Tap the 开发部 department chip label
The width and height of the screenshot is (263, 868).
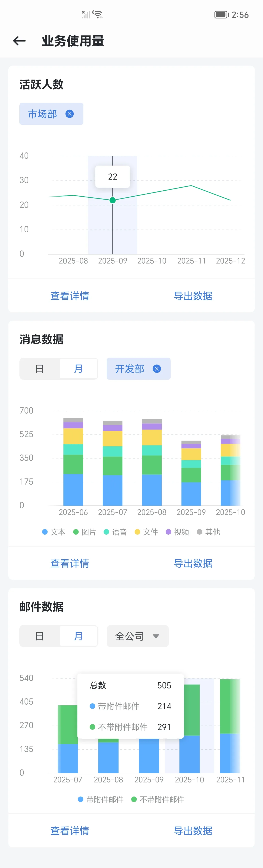click(x=130, y=369)
